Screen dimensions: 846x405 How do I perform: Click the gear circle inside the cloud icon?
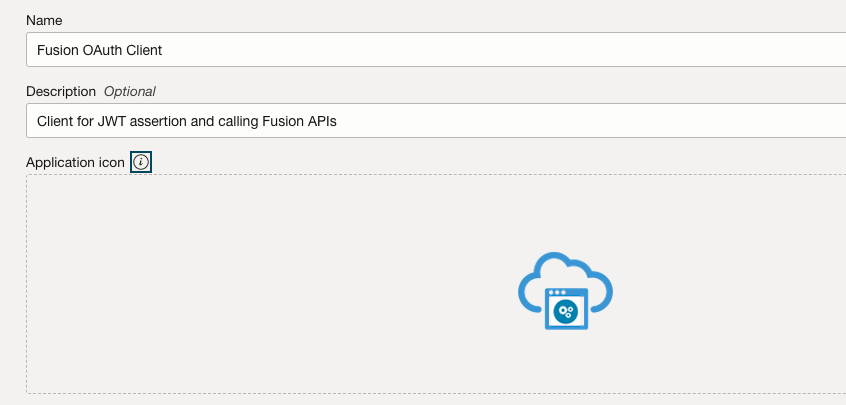(565, 312)
